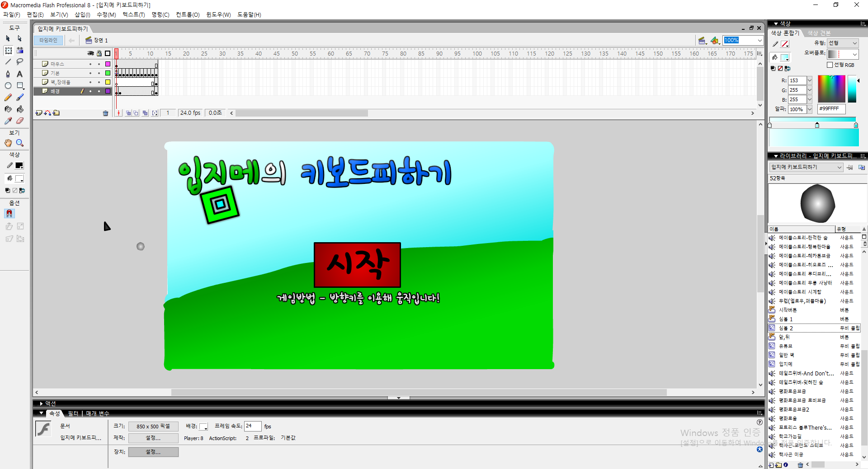This screenshot has width=868, height=469.
Task: Toggle Onion Skin button in timeline
Action: click(128, 113)
